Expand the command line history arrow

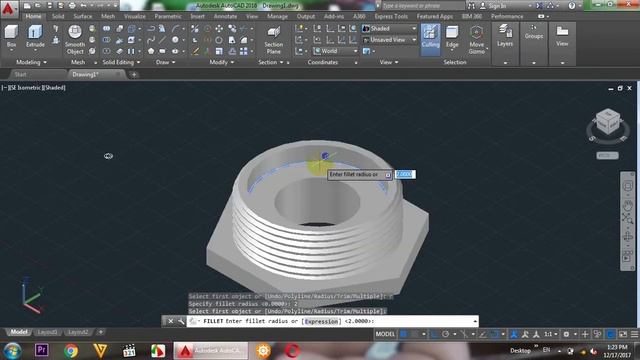475,321
